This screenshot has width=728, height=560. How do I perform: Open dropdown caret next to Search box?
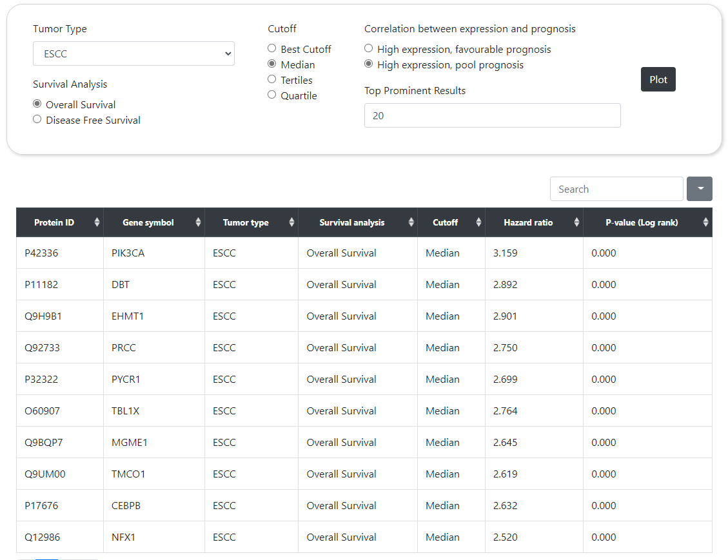(700, 189)
